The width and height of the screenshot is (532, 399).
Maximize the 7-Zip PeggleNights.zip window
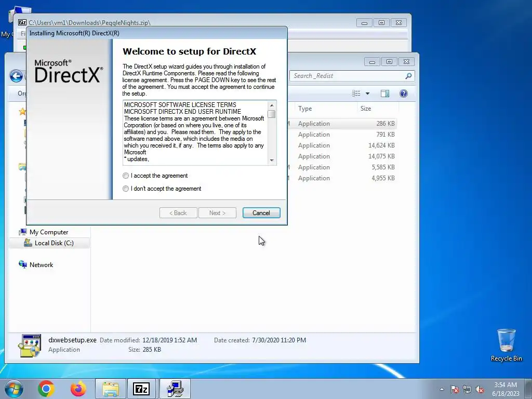(x=381, y=23)
